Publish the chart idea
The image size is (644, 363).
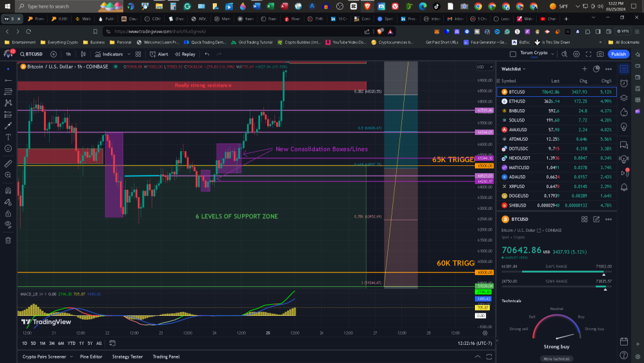click(x=618, y=54)
